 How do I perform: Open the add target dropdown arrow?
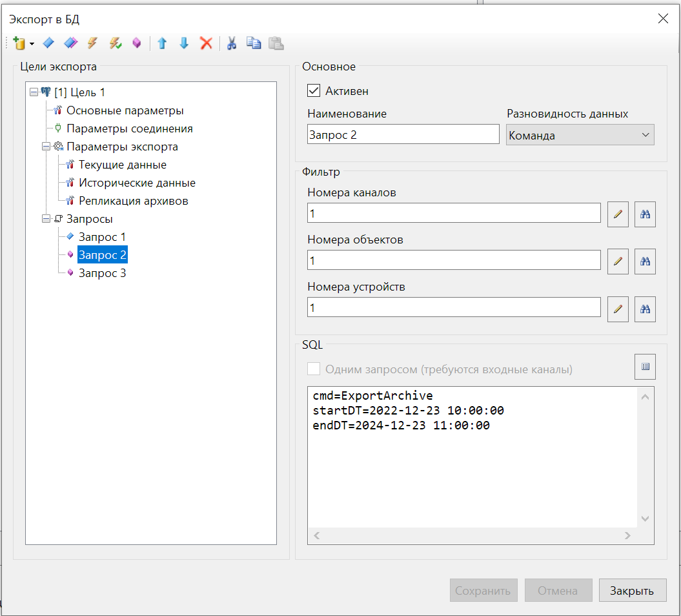(x=32, y=44)
